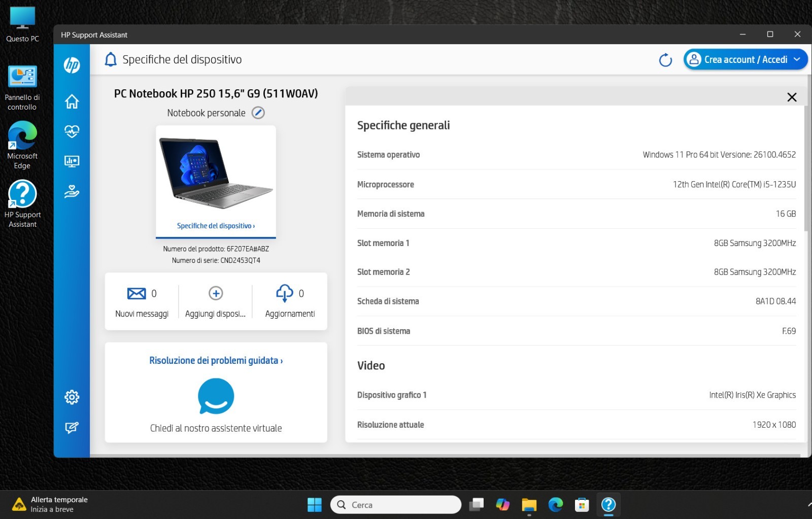Click the Allerta temporale weather widget
The image size is (812, 519).
tap(50, 504)
